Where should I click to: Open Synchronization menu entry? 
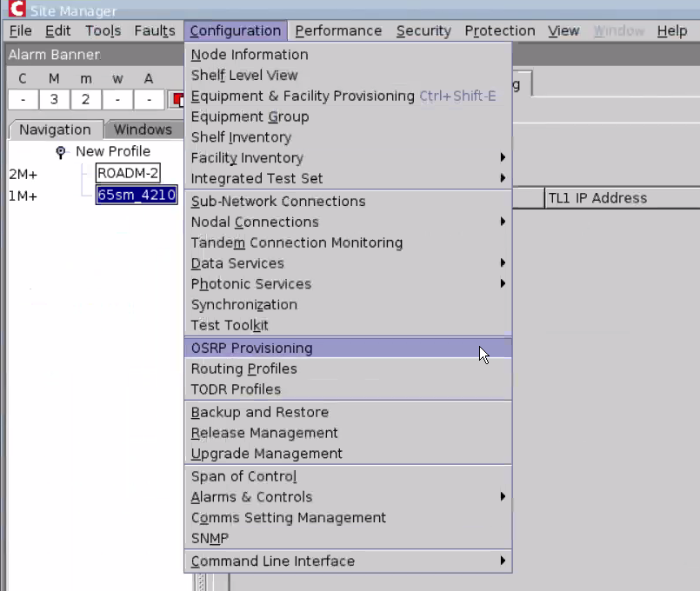tap(348, 305)
